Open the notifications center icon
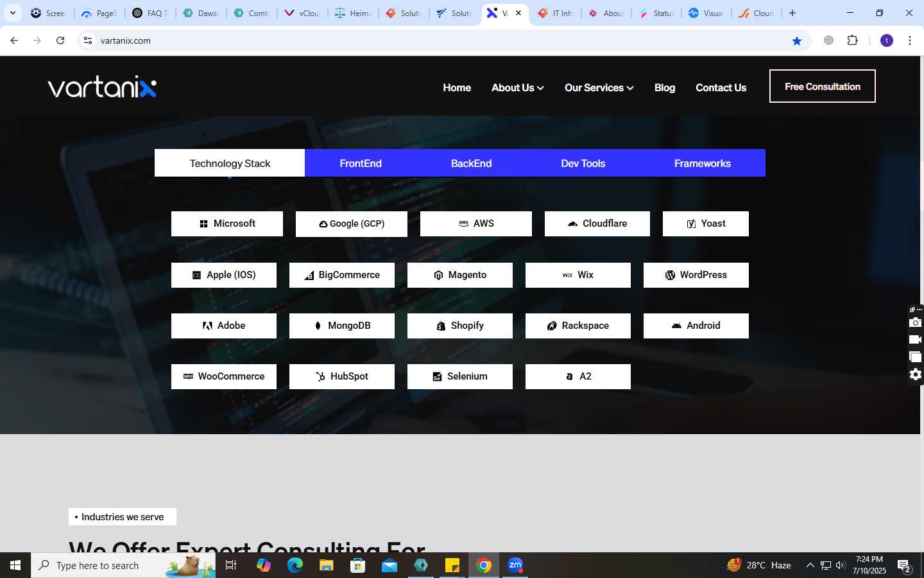The width and height of the screenshot is (924, 578). coord(905,566)
